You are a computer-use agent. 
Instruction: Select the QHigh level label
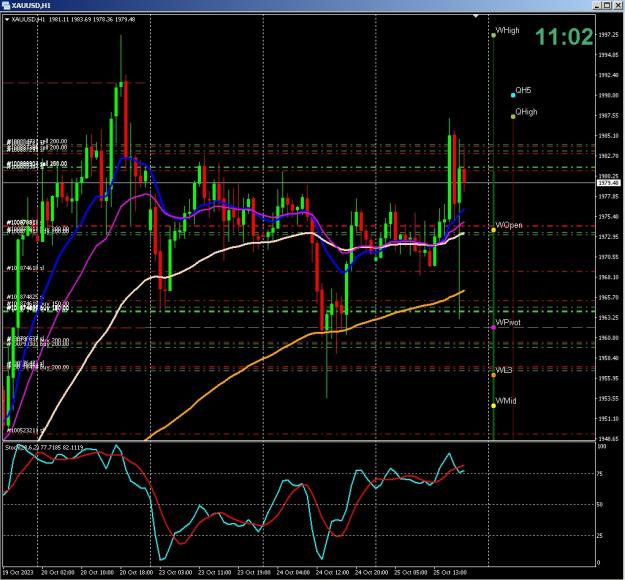tap(526, 112)
